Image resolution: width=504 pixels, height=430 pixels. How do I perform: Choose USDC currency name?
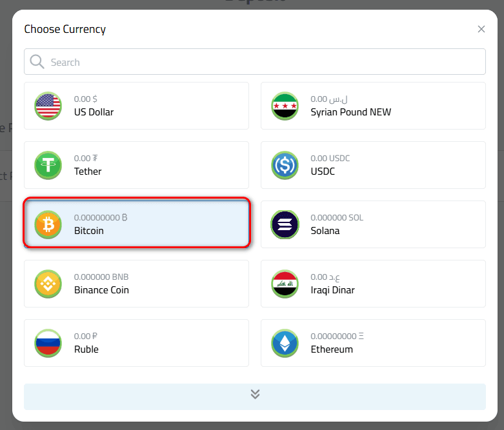click(323, 171)
